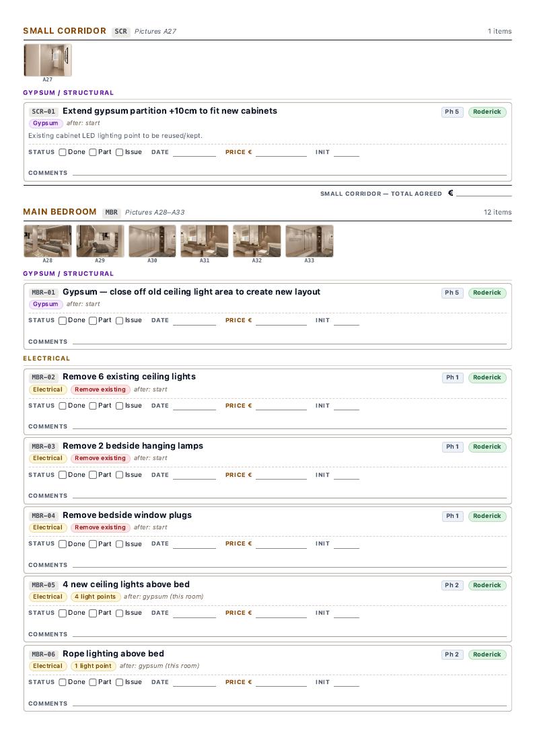The width and height of the screenshot is (535, 756).
Task: Mark MBR-02 remove ceiling lights as Part
Action: 93,406
